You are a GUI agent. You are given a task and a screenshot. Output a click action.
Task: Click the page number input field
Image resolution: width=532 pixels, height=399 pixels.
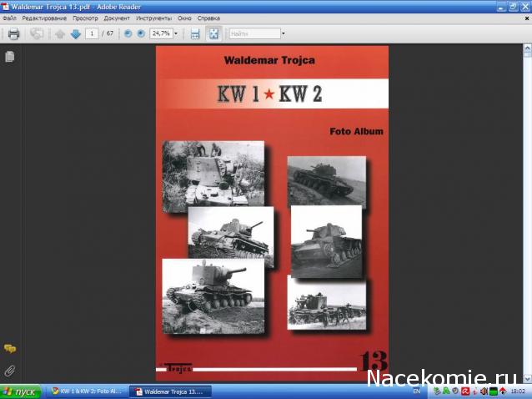[92, 33]
